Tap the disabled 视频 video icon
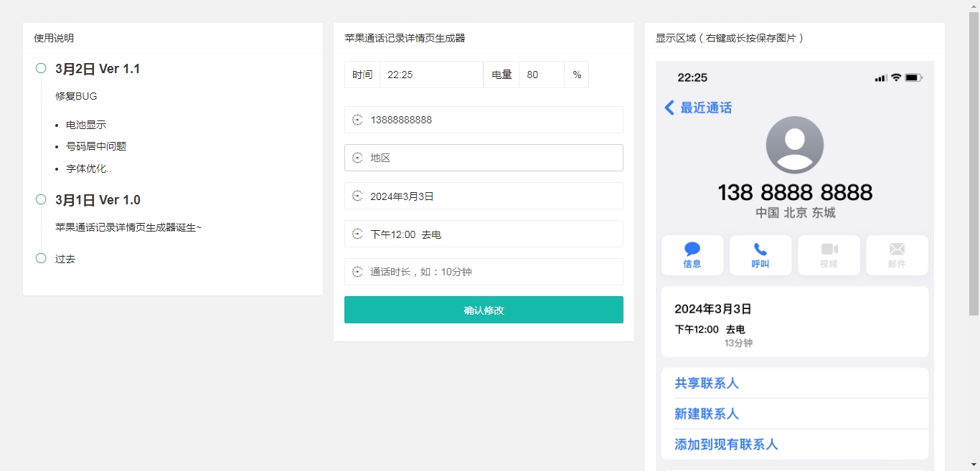This screenshot has height=471, width=980. tap(829, 254)
